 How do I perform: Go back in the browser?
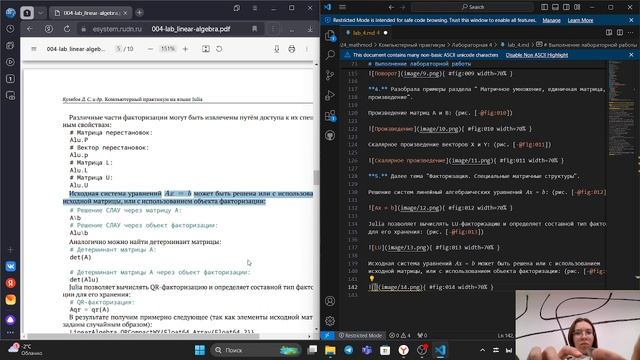[30, 29]
